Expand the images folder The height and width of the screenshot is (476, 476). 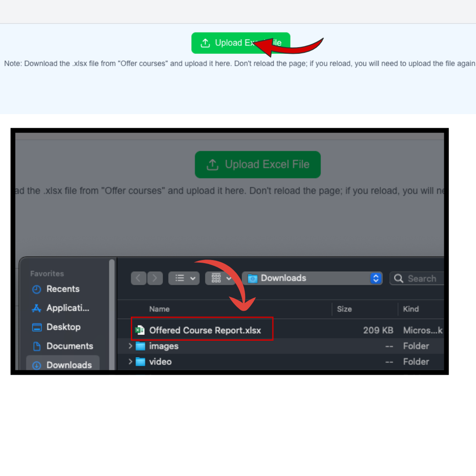pyautogui.click(x=130, y=346)
